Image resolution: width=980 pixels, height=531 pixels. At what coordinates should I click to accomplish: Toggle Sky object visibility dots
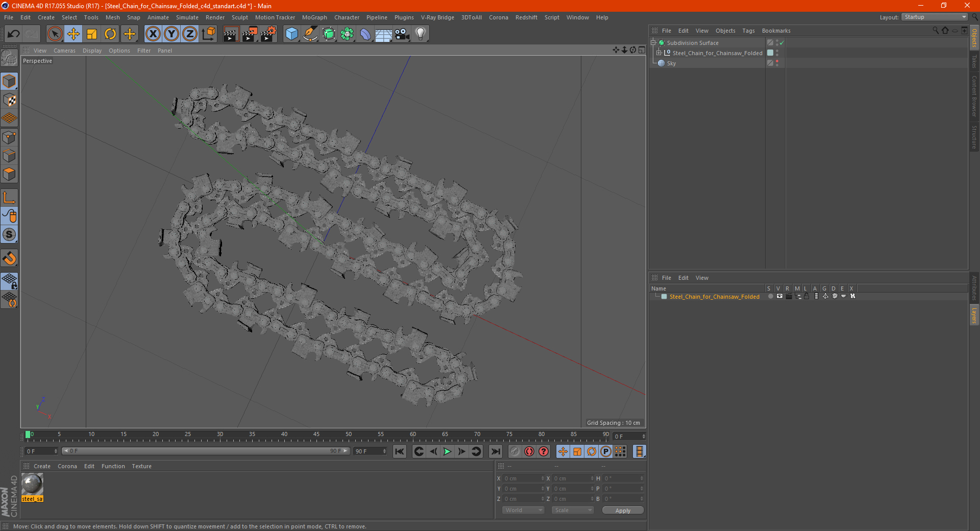pyautogui.click(x=777, y=63)
